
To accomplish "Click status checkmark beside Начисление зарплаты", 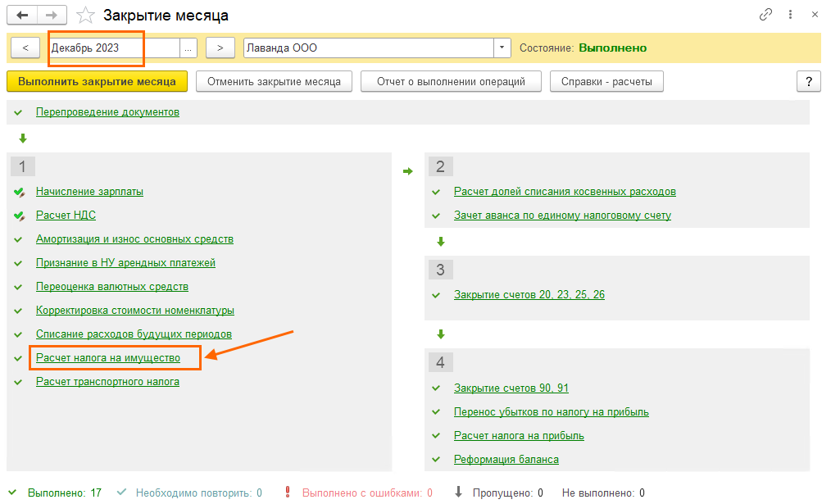I will tap(20, 192).
